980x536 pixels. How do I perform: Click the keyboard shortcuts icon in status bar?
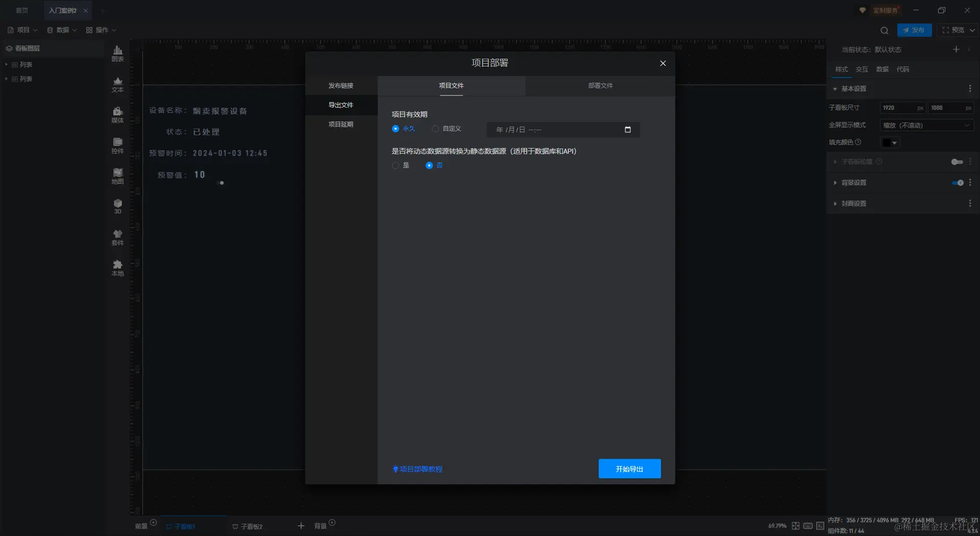(808, 526)
